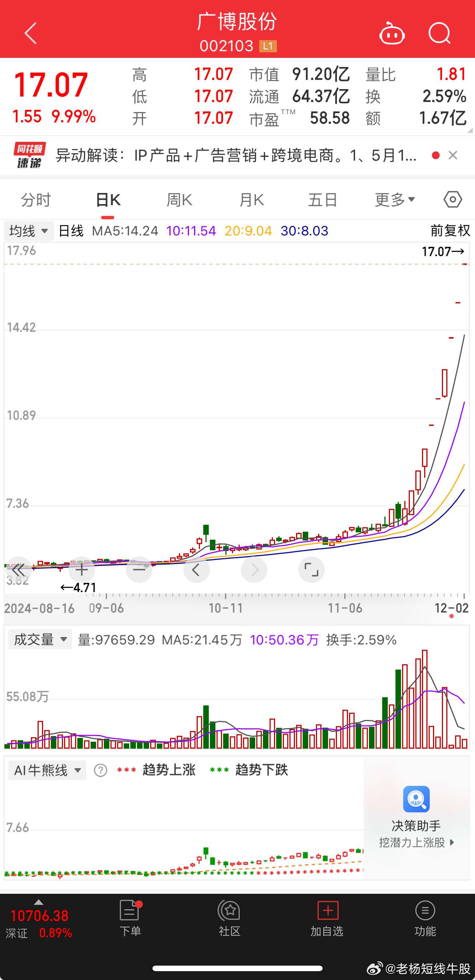The width and height of the screenshot is (475, 980).
Task: Tap 下单 order icon
Action: coord(130,918)
